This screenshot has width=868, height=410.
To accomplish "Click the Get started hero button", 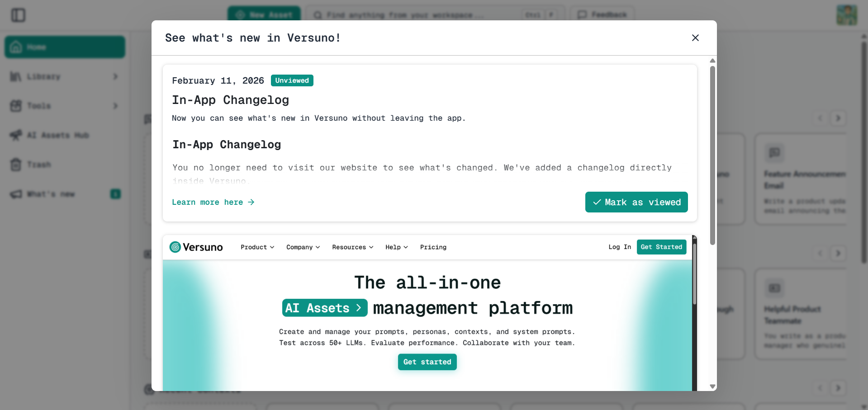I will [x=427, y=362].
